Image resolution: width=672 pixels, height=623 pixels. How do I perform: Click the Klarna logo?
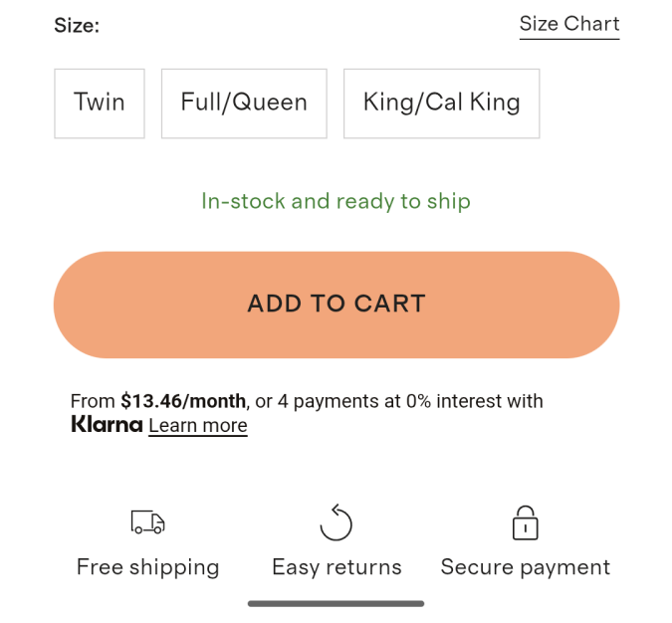pyautogui.click(x=107, y=425)
